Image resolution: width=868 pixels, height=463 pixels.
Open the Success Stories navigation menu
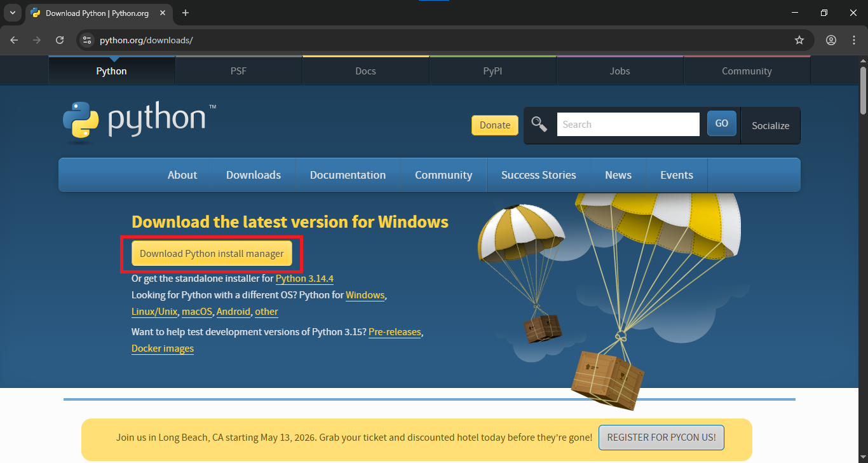(539, 175)
